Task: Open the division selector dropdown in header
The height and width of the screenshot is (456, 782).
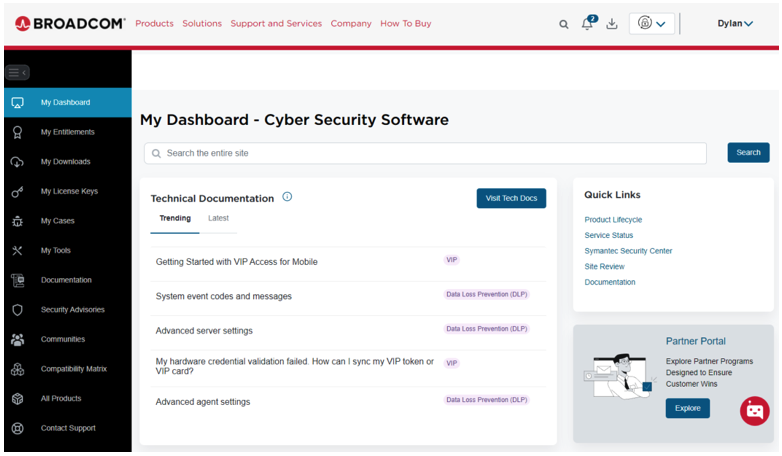Action: 652,24
